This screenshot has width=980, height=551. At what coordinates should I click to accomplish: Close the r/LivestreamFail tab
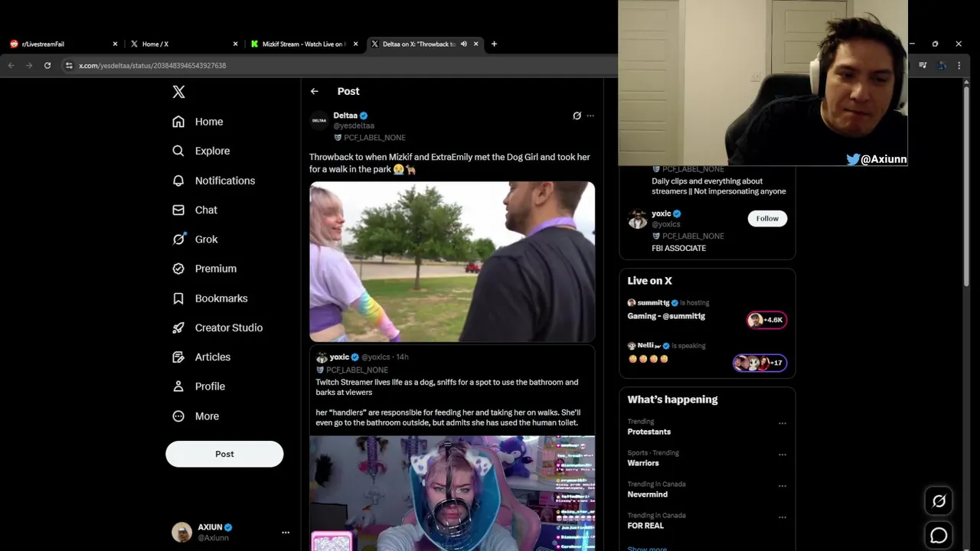[116, 44]
